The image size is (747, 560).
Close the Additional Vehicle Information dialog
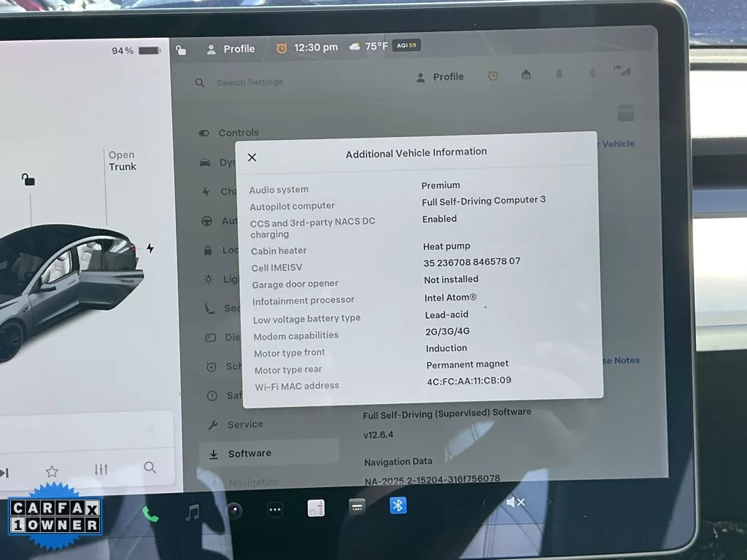click(x=252, y=157)
